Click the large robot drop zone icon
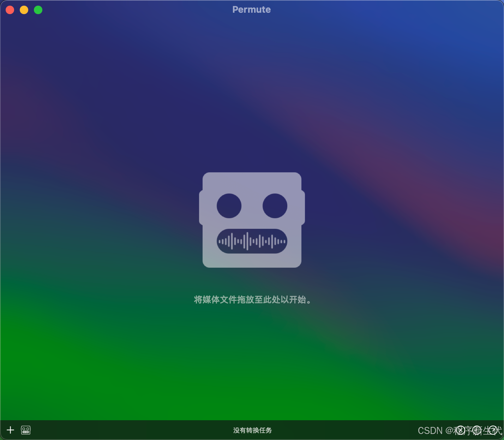The height and width of the screenshot is (440, 504). [x=252, y=220]
